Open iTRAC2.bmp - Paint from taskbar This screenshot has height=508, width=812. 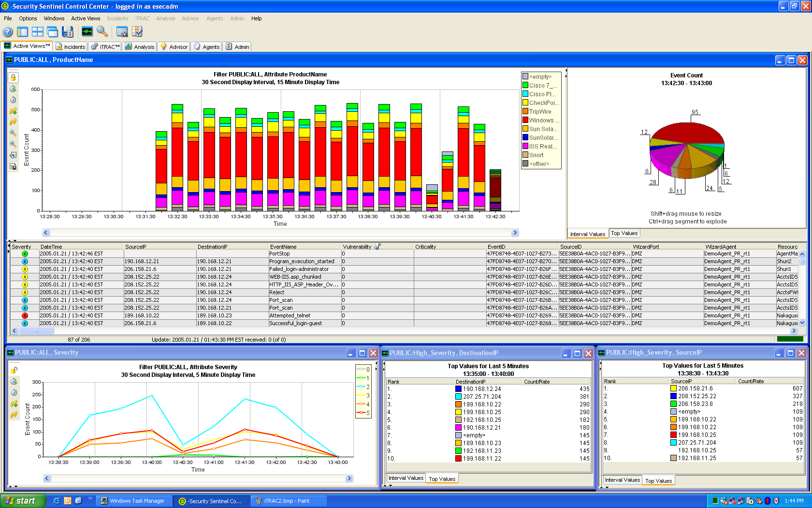tap(289, 501)
